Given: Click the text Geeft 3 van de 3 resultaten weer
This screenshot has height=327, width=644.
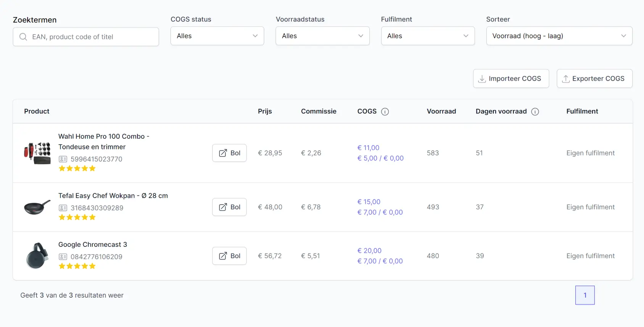Looking at the screenshot, I should point(72,295).
